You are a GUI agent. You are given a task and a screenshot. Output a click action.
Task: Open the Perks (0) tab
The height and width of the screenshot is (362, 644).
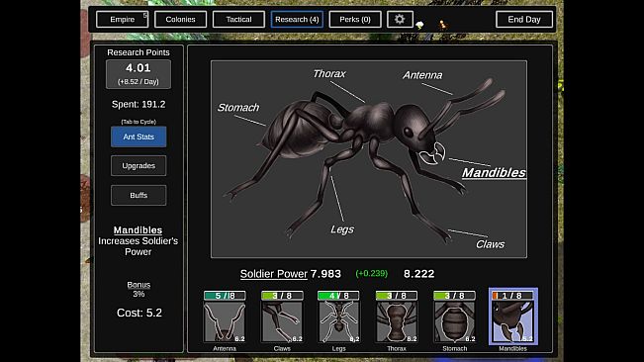355,20
